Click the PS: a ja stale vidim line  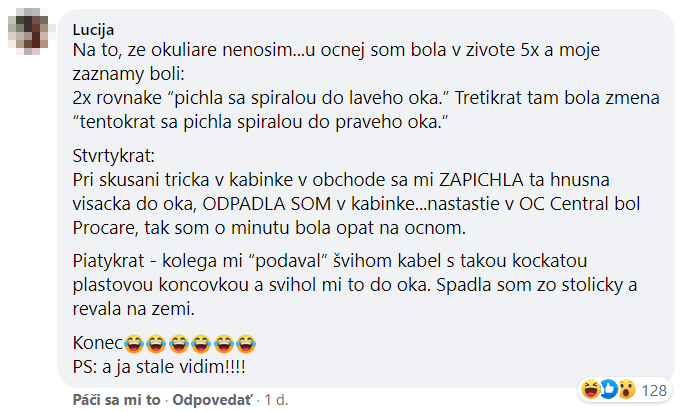point(159,367)
